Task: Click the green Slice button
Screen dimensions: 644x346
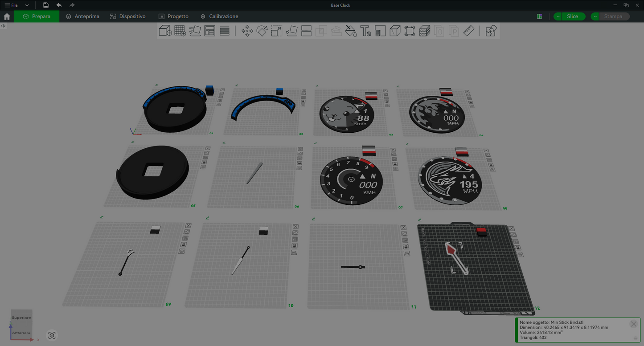Action: tap(573, 16)
